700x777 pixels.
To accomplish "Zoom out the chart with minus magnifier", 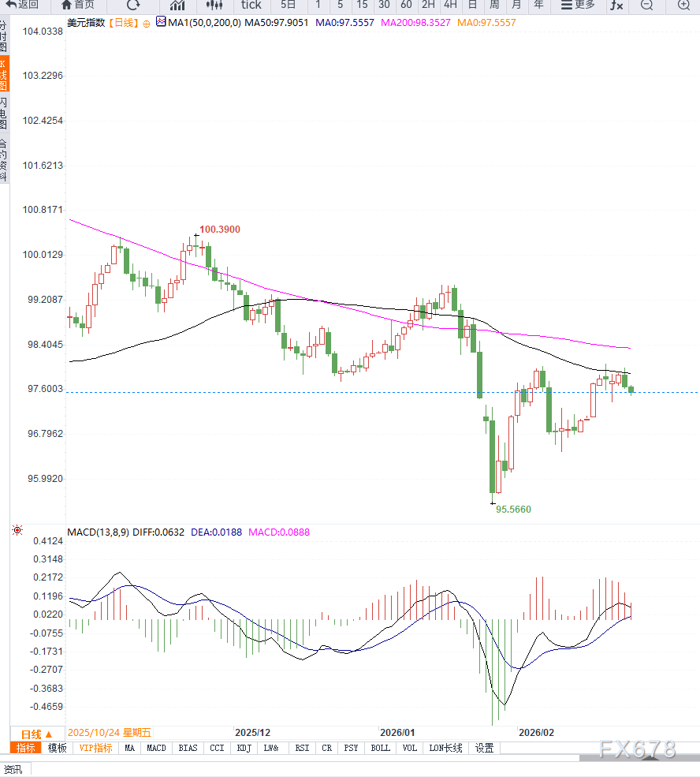I will (x=646, y=5).
